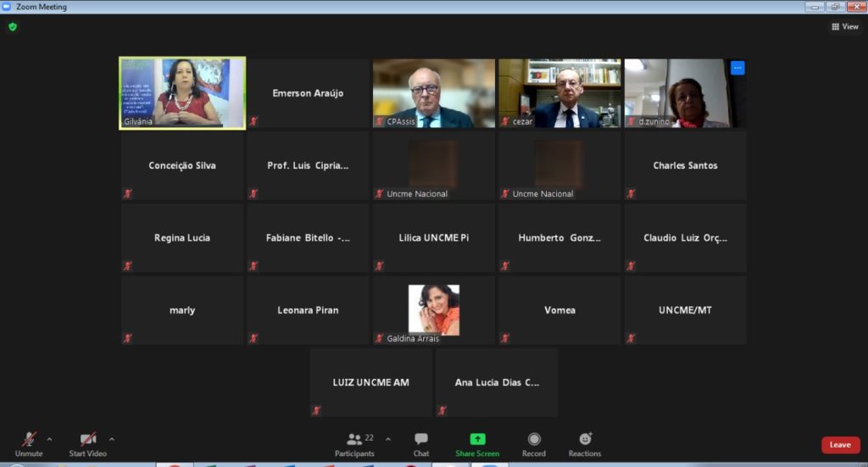Click Galdina Arrais's profile picture tile
Screen dimensions: 868x467
[x=434, y=309]
